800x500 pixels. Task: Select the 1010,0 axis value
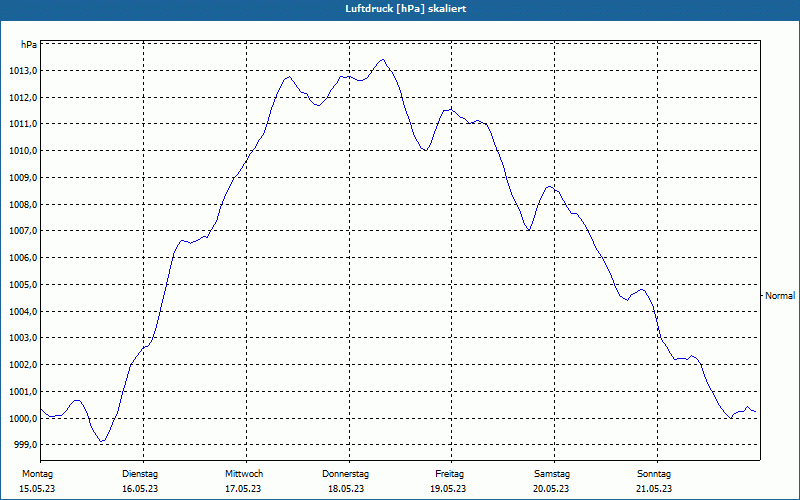click(23, 151)
